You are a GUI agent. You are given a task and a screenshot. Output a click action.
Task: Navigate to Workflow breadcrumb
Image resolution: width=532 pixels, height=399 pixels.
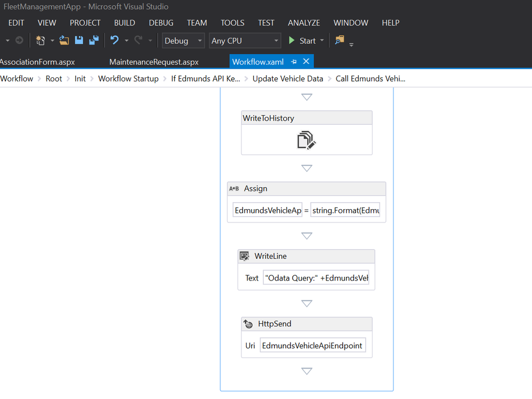click(x=17, y=79)
